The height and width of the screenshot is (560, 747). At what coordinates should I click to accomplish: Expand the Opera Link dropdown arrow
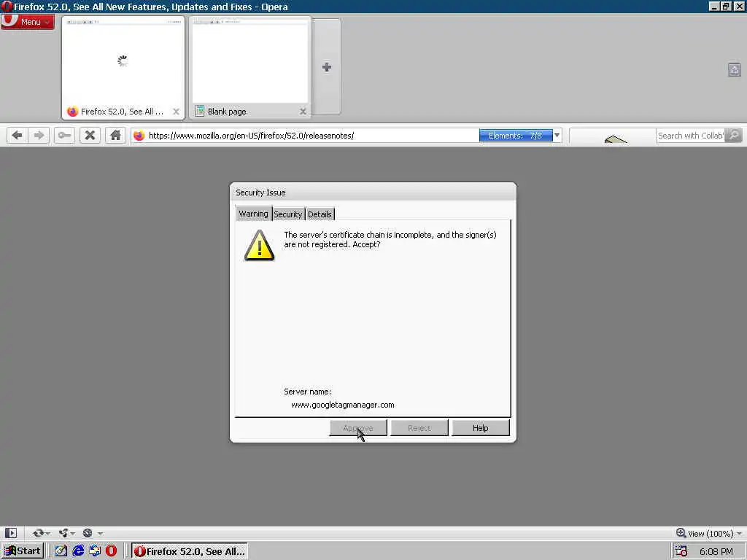click(48, 533)
